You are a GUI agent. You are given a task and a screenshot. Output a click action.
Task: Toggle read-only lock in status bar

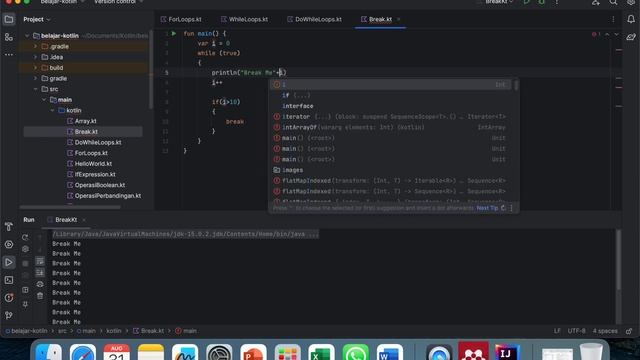pos(629,331)
